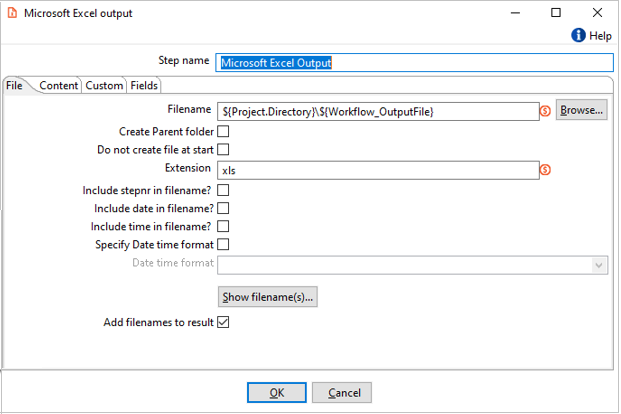Click the variable icon beside Extension field
This screenshot has width=621, height=414.
(x=546, y=170)
